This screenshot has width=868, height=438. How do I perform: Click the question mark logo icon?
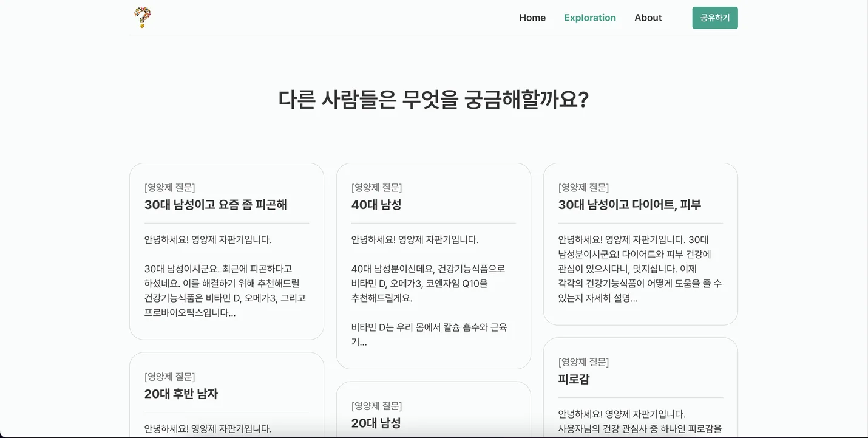(142, 18)
